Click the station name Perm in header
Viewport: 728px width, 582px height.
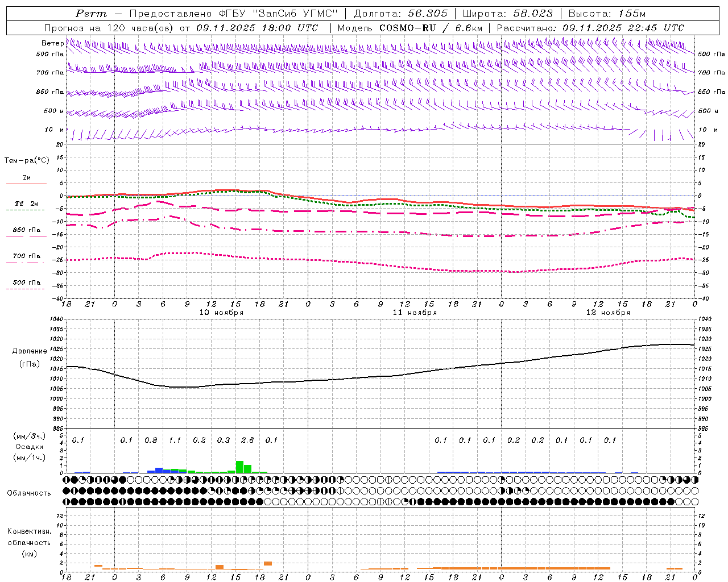click(x=91, y=14)
